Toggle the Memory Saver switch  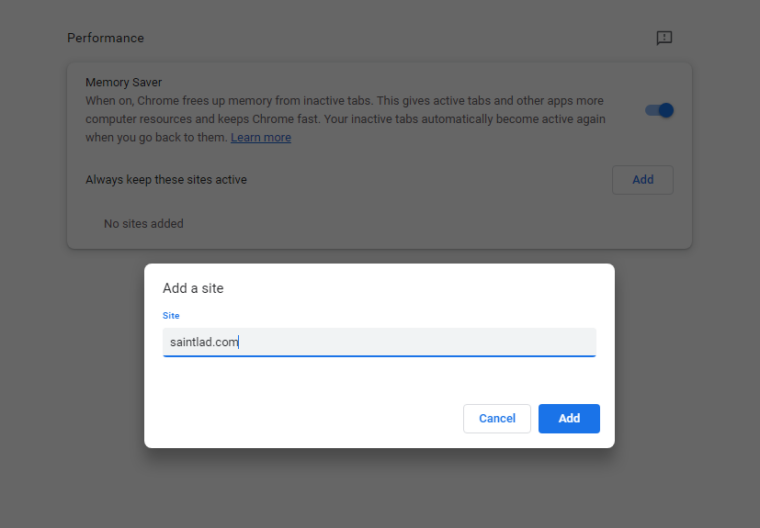(x=659, y=110)
